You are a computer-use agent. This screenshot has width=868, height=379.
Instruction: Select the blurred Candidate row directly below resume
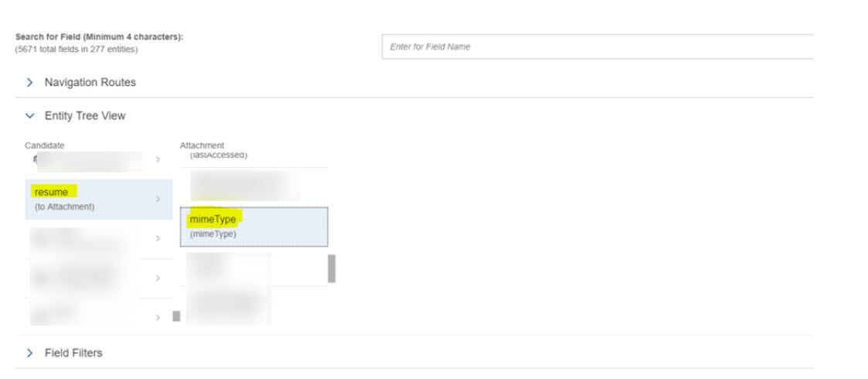85,239
